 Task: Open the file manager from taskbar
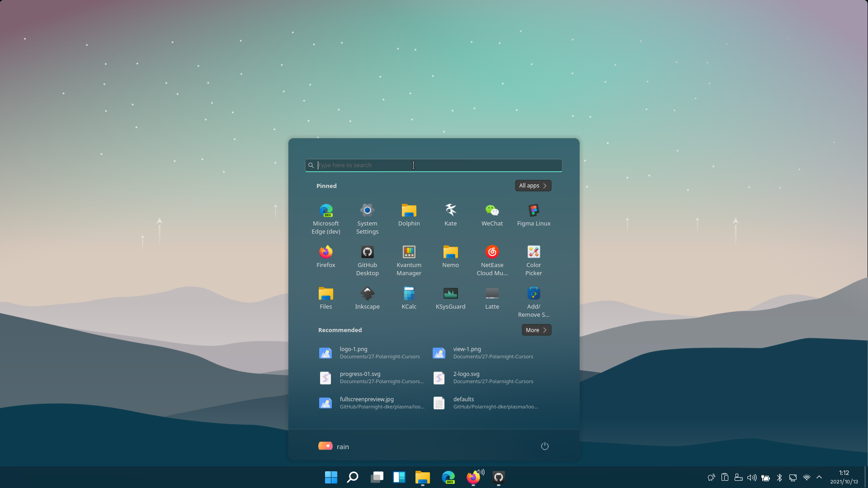tap(423, 477)
